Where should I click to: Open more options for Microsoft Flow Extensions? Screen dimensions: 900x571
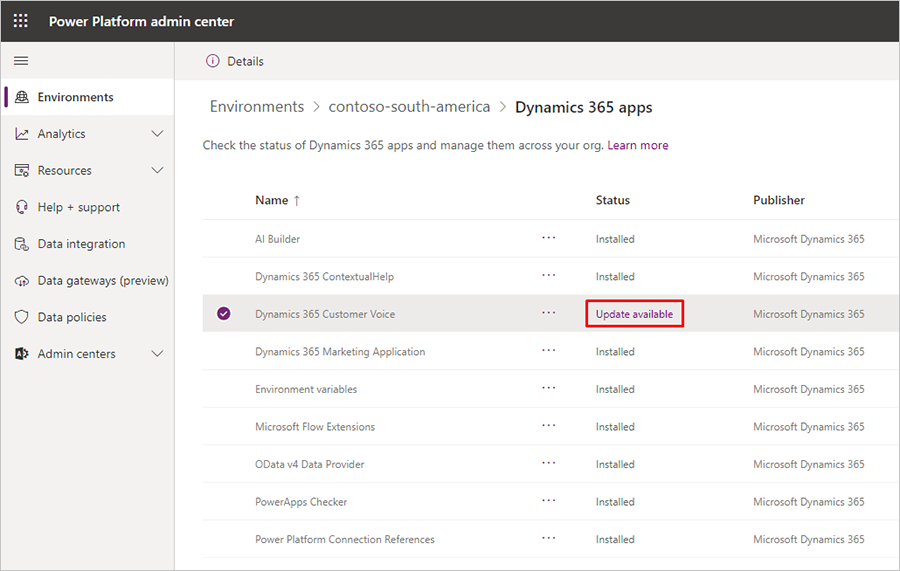pyautogui.click(x=549, y=426)
